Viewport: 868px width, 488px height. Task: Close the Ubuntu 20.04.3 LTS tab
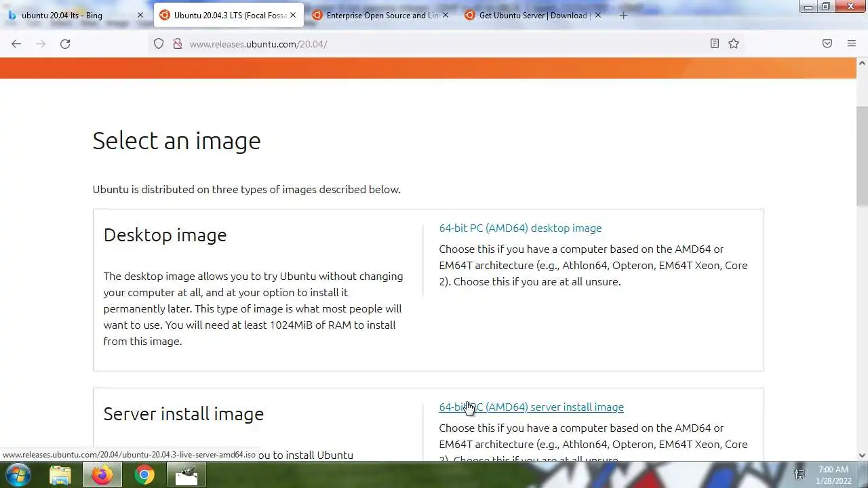(293, 15)
